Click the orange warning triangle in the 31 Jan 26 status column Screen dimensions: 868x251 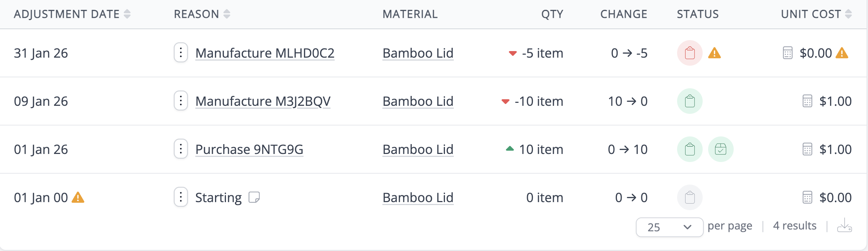tap(714, 53)
